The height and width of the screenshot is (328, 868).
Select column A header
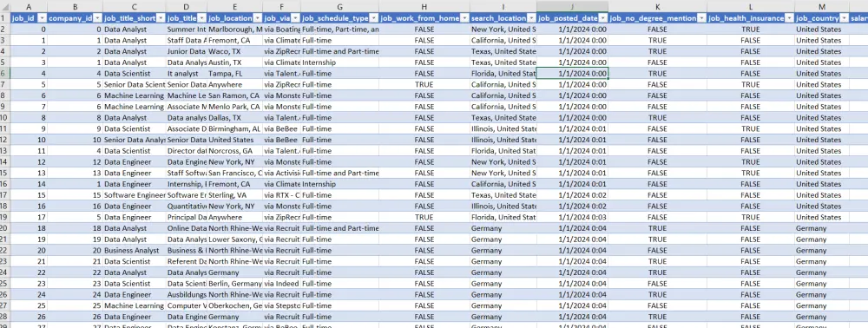tap(29, 6)
